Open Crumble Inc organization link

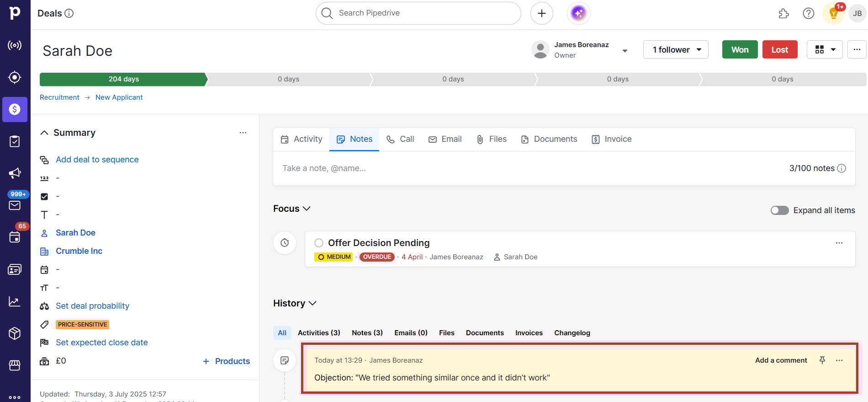tap(79, 251)
